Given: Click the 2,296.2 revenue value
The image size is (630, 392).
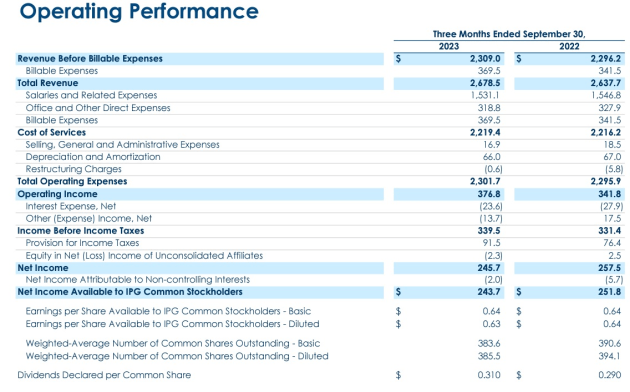Looking at the screenshot, I should pyautogui.click(x=606, y=59).
